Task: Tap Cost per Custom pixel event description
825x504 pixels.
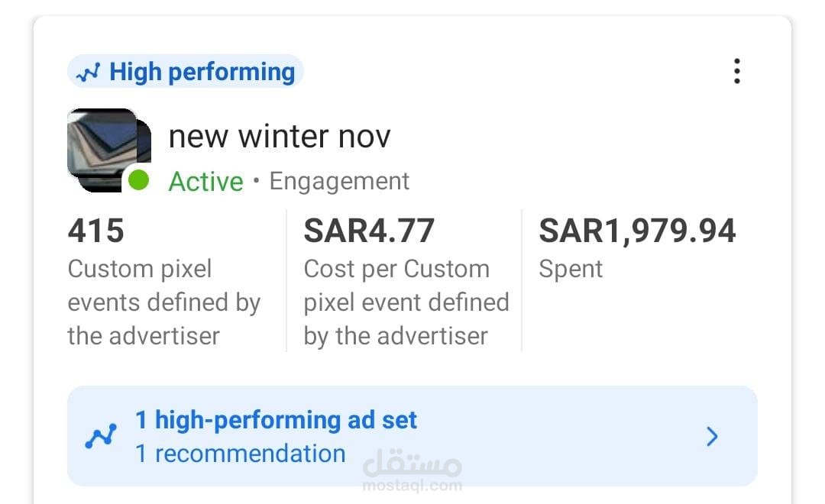Action: point(406,302)
